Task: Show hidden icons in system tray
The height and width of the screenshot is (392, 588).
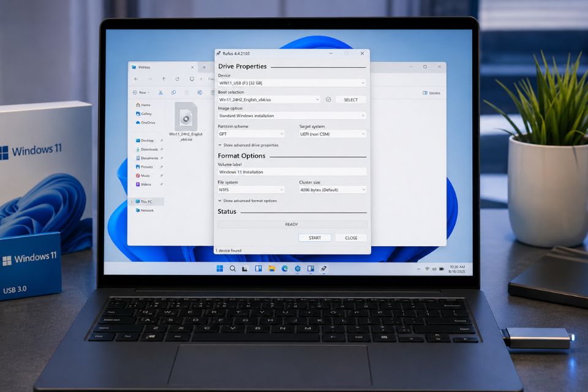Action: tap(418, 269)
